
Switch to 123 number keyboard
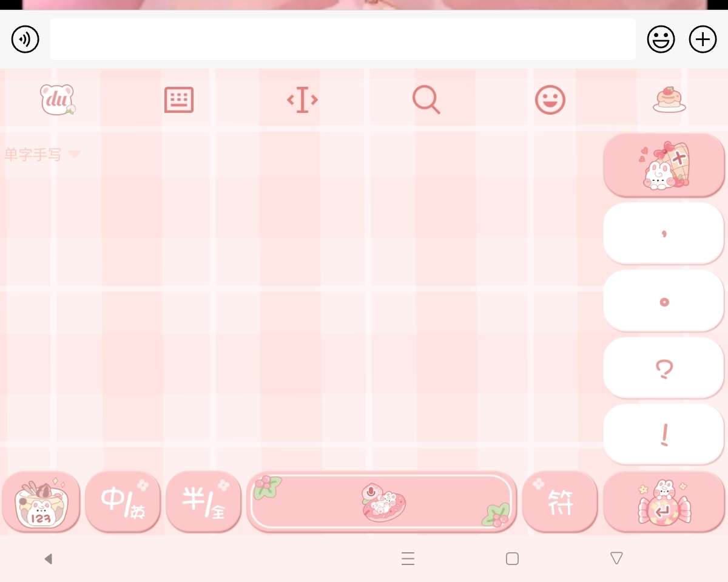coord(41,502)
